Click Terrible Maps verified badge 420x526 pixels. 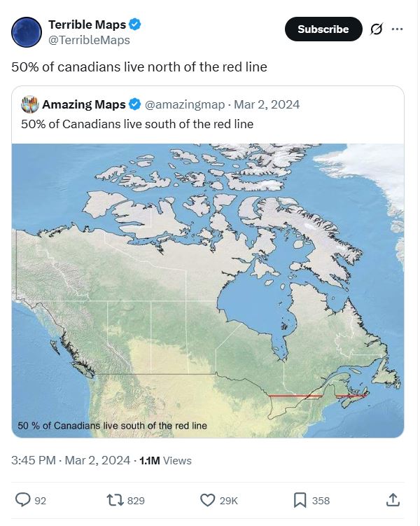coord(134,25)
